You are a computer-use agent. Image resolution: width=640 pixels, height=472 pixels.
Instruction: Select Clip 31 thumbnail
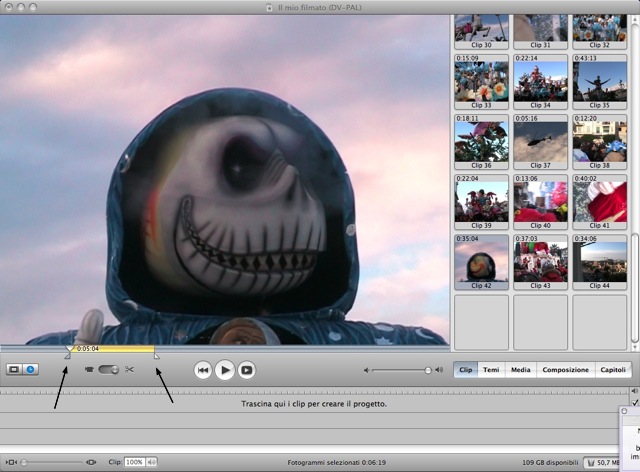click(x=540, y=32)
